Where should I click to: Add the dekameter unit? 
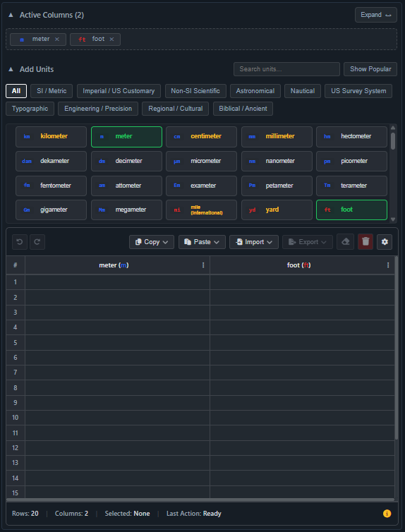coord(52,161)
